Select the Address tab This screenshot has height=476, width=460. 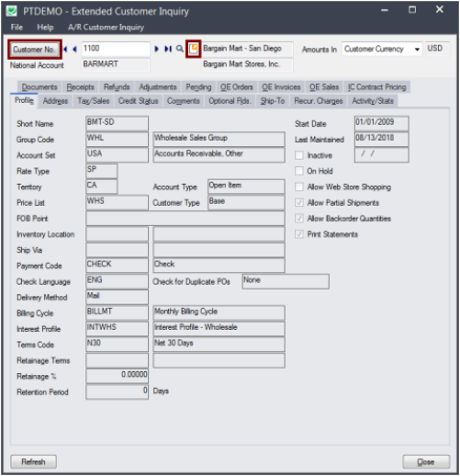(55, 101)
